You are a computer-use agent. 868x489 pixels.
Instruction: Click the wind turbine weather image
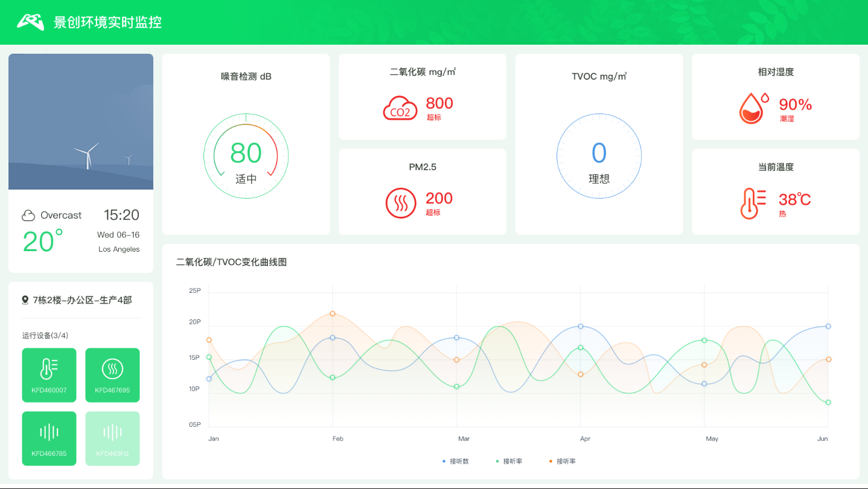pos(81,121)
